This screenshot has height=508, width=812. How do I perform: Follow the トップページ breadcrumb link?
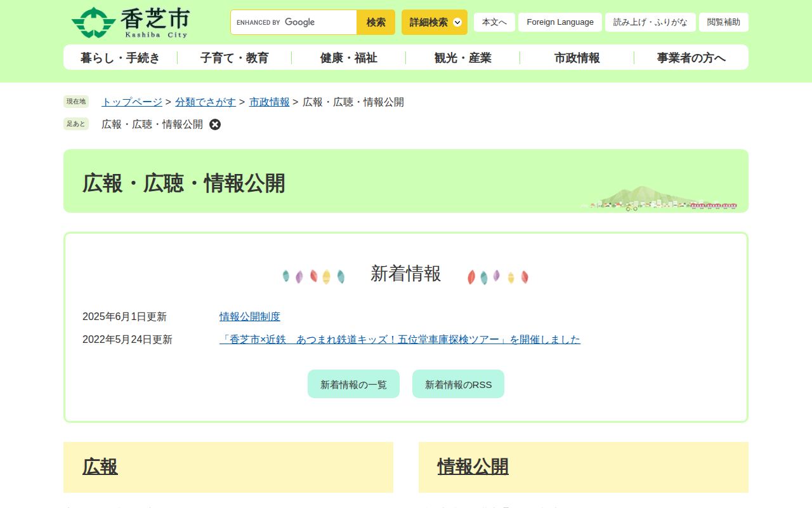point(132,102)
